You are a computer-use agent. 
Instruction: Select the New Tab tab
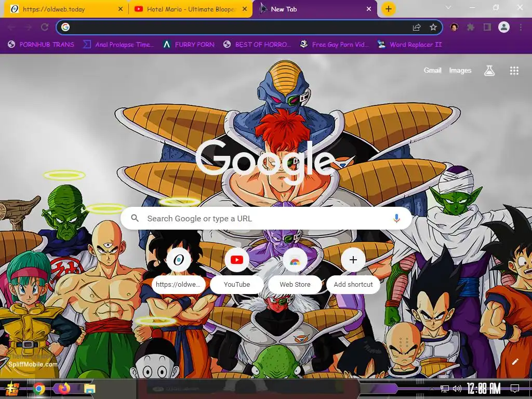coord(315,9)
